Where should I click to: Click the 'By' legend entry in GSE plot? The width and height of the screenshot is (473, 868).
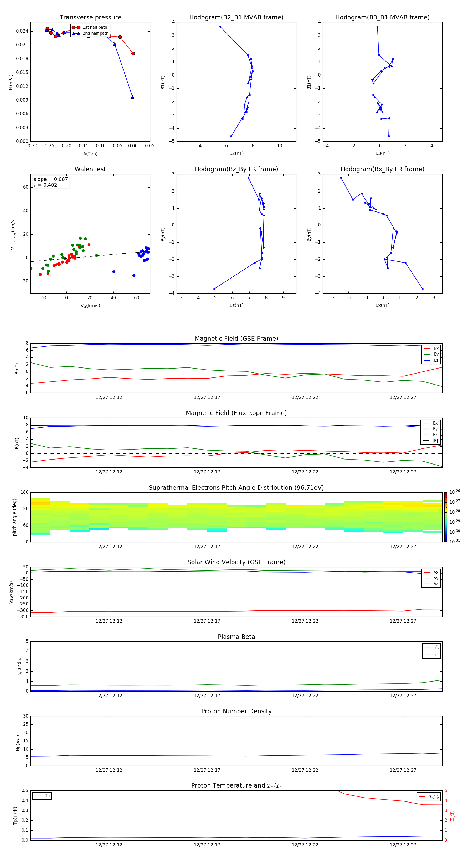[x=431, y=355]
